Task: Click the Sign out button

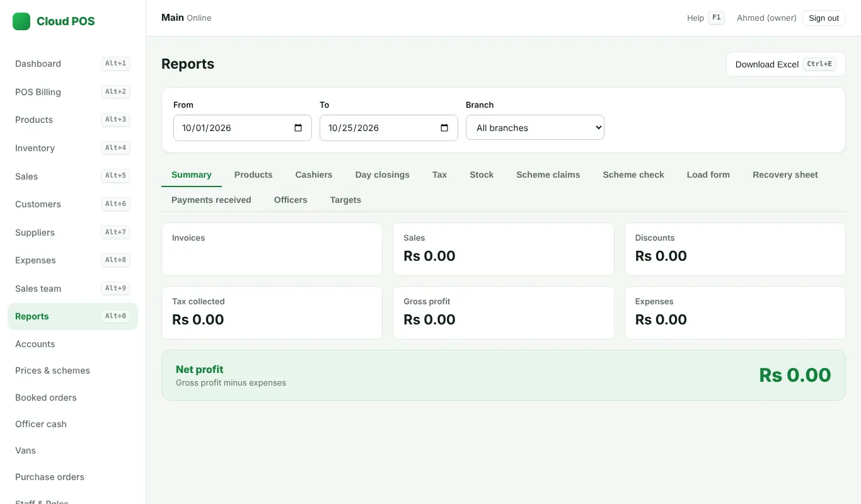Action: (824, 18)
